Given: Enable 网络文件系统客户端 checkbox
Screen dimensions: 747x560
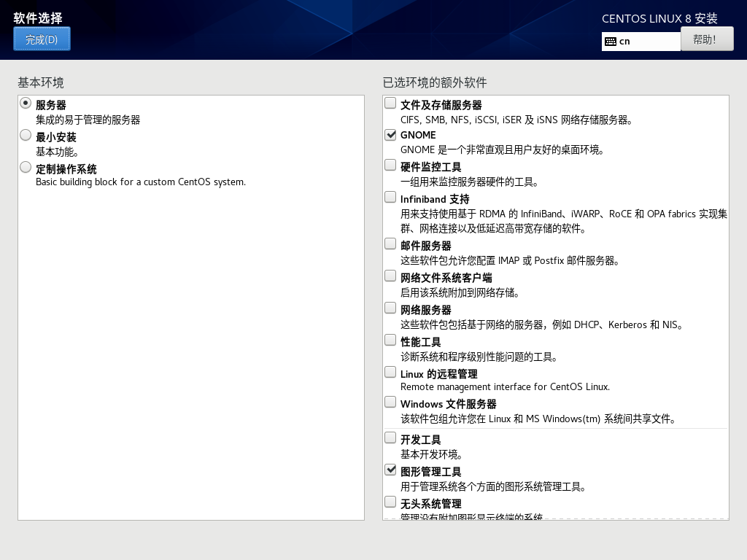Looking at the screenshot, I should coord(391,276).
